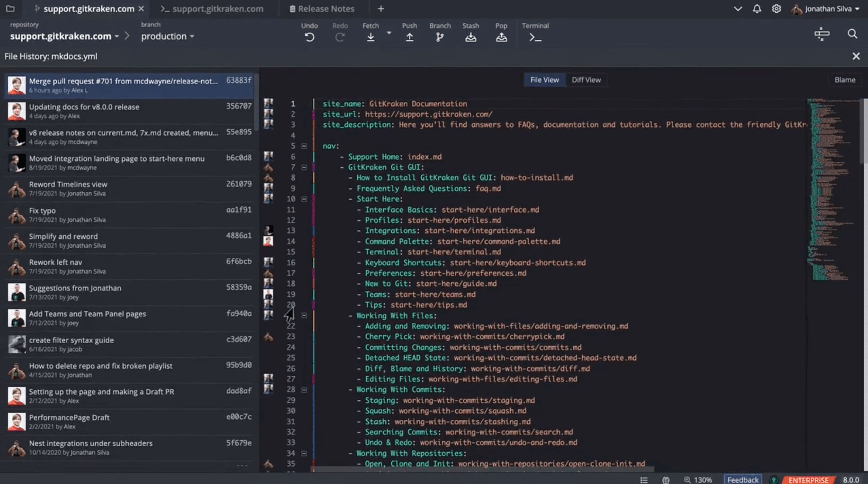Open the Terminal from the toolbar

[x=535, y=37]
